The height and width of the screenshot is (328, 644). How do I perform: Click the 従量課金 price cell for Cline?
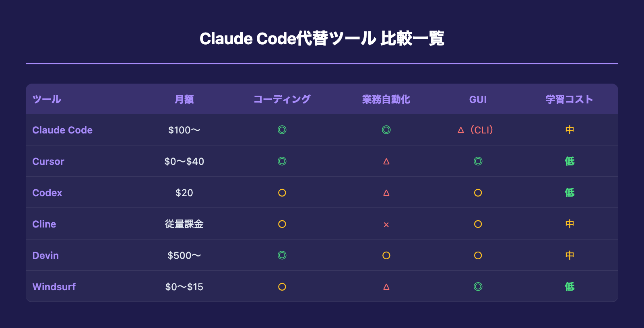[184, 224]
